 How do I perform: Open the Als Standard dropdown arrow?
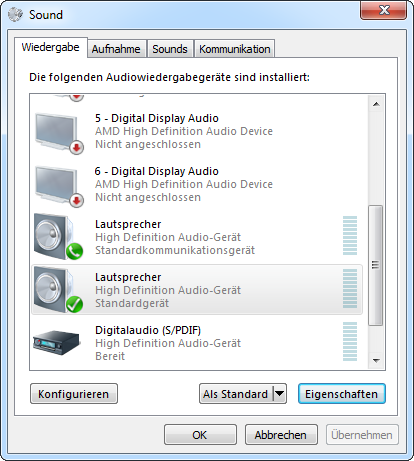(x=279, y=394)
